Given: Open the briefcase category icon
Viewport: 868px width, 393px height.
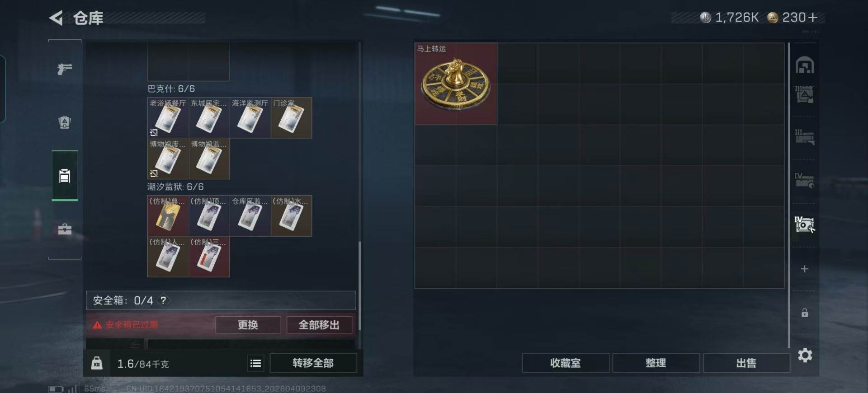Looking at the screenshot, I should 65,229.
